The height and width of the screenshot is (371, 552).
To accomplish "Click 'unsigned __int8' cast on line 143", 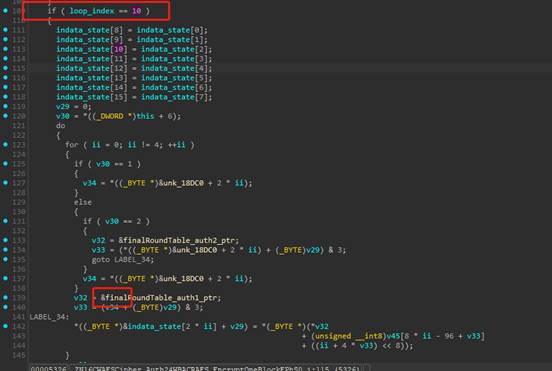I will [x=349, y=336].
